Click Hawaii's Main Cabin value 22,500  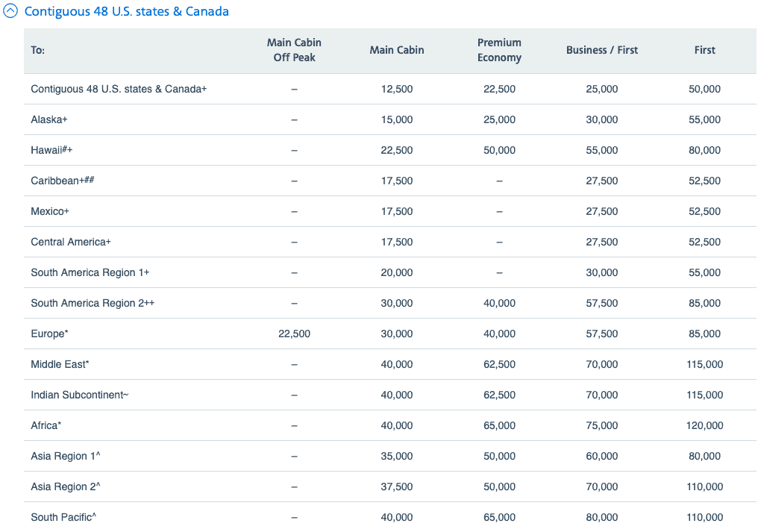[x=396, y=150]
